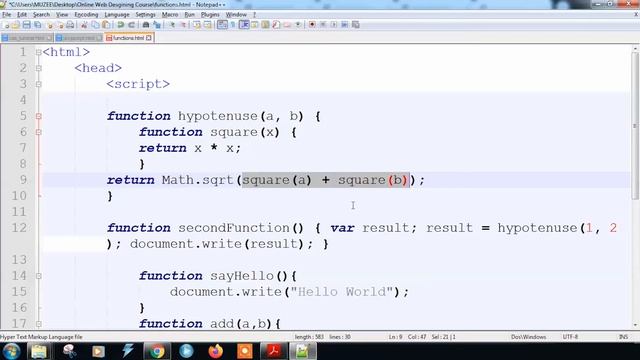Cut the selection using the scissors icon
640x360 pixels.
[84, 25]
